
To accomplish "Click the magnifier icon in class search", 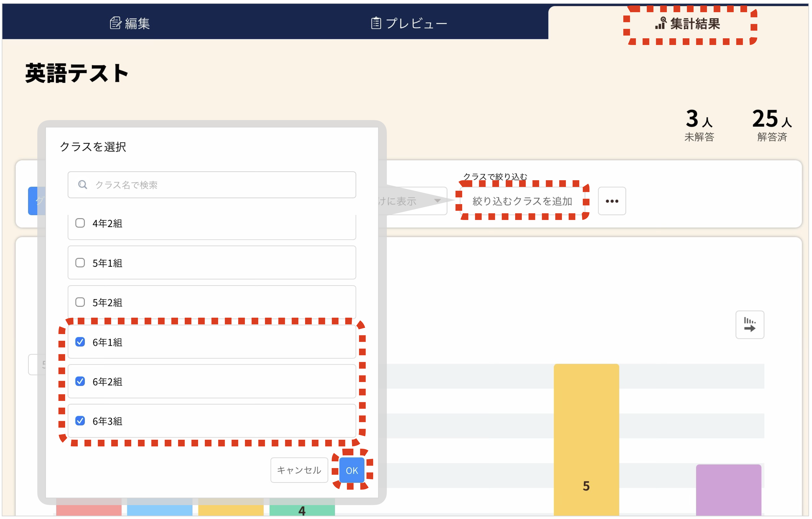I will pos(83,184).
